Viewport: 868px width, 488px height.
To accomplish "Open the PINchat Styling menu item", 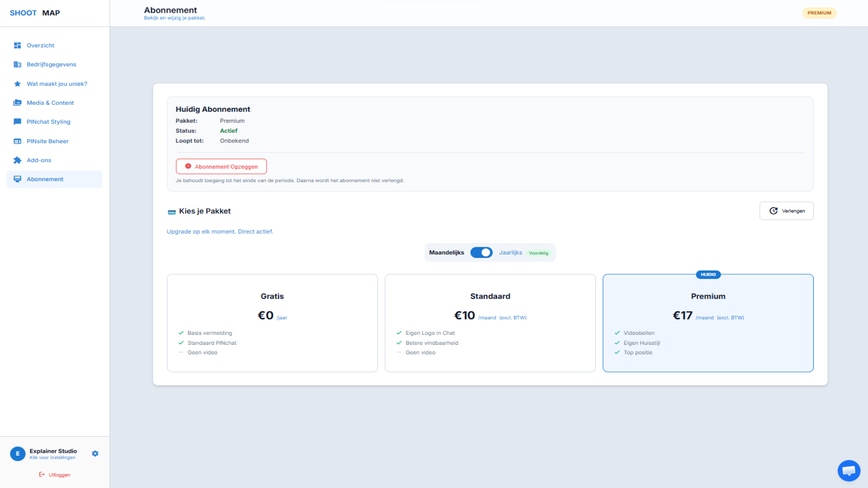I will tap(48, 122).
